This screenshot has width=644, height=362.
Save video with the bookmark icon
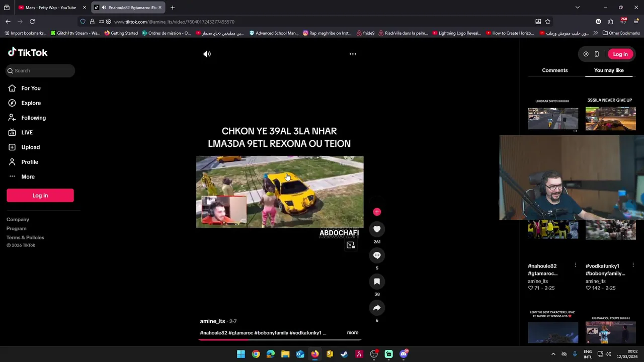point(377,282)
